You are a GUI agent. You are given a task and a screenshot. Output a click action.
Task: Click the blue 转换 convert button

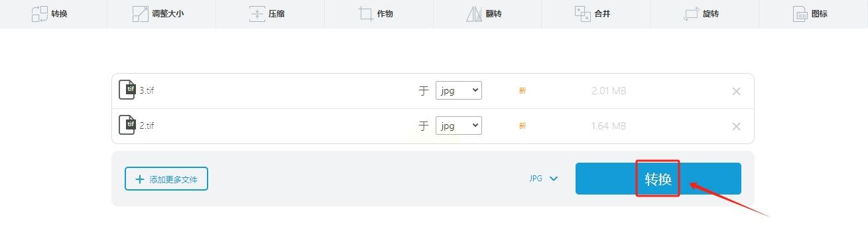(x=658, y=179)
